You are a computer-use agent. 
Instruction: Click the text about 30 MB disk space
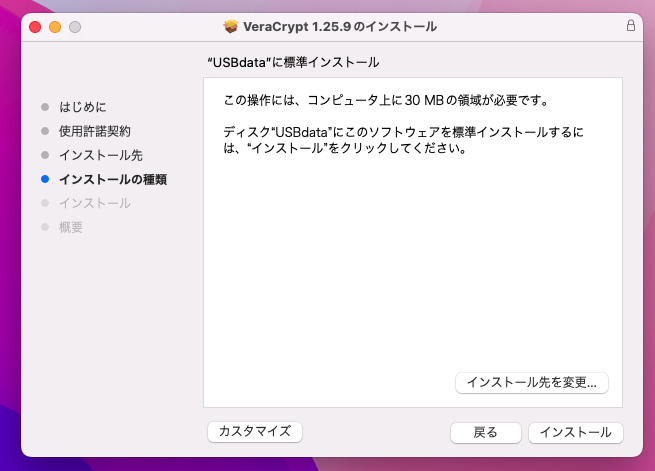point(388,101)
